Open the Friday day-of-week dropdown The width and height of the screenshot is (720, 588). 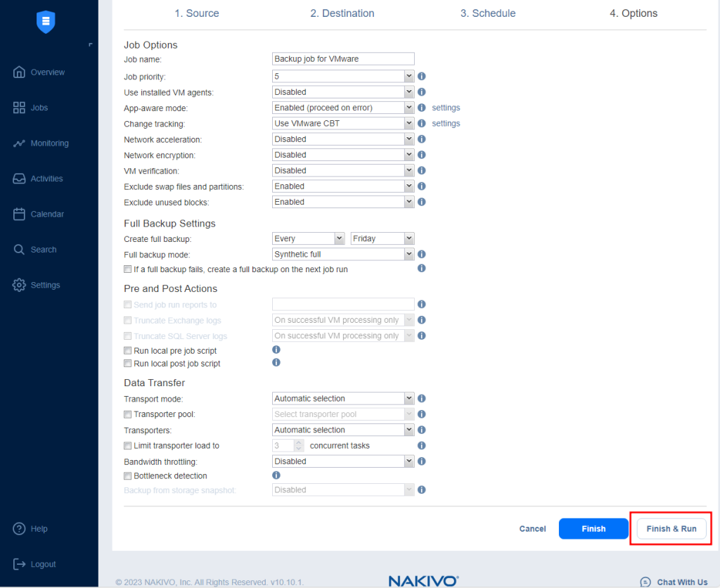[382, 238]
